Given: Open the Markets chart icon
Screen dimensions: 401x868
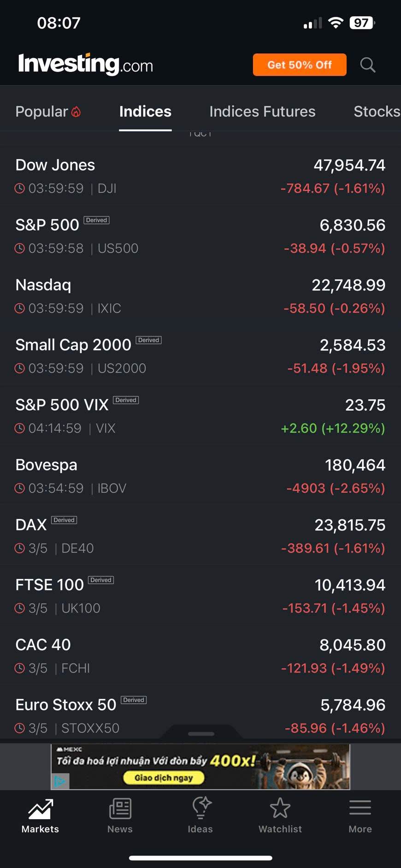Looking at the screenshot, I should coord(41,809).
